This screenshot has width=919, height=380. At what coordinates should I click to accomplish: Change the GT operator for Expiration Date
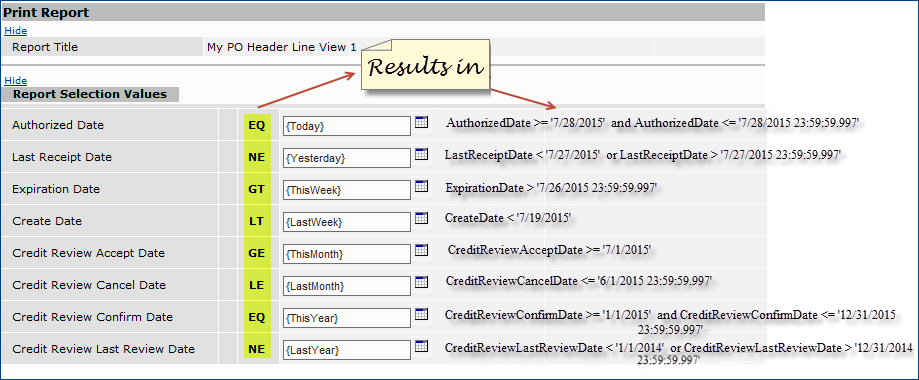257,189
